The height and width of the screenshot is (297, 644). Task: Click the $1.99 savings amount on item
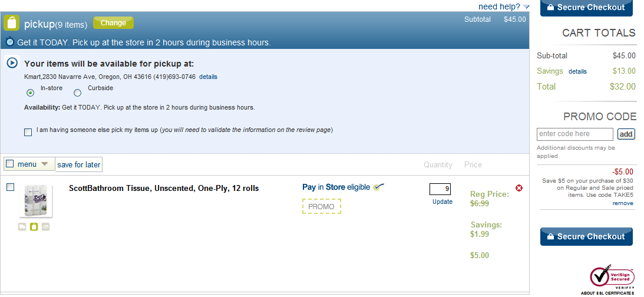[x=480, y=234]
